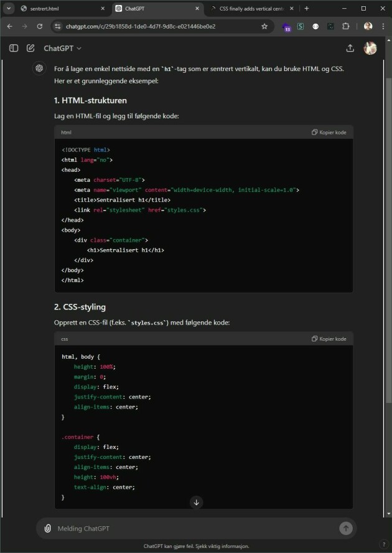Screen dimensions: 392x553
Task: Click the text-align: center; code line
Action: pyautogui.click(x=105, y=487)
